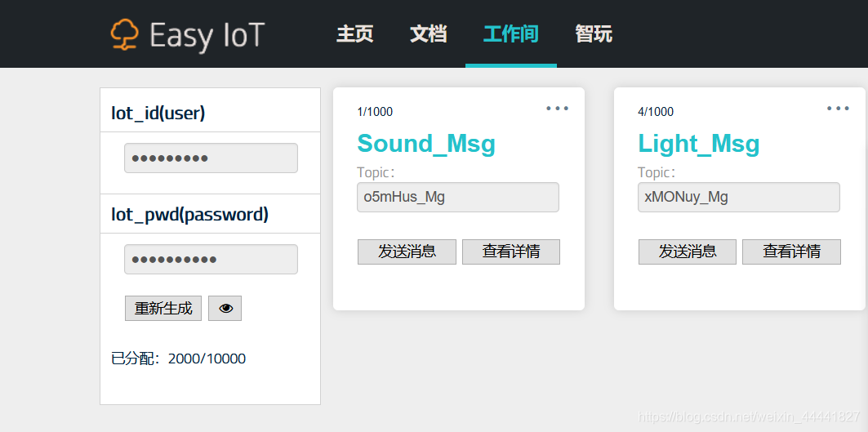The image size is (868, 432).
Task: Click 发送消息 on the Light_Msg card
Action: 688,252
